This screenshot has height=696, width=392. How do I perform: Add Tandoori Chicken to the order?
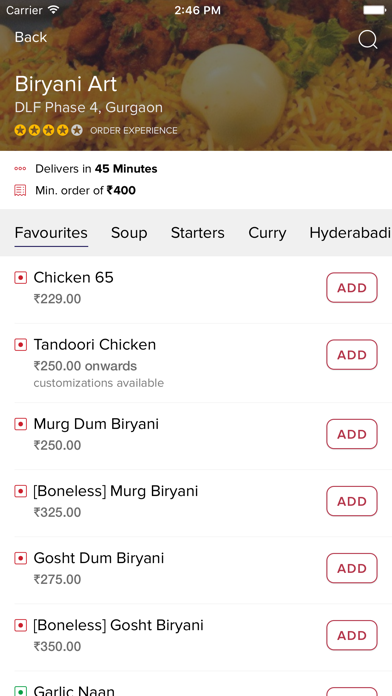pyautogui.click(x=352, y=355)
